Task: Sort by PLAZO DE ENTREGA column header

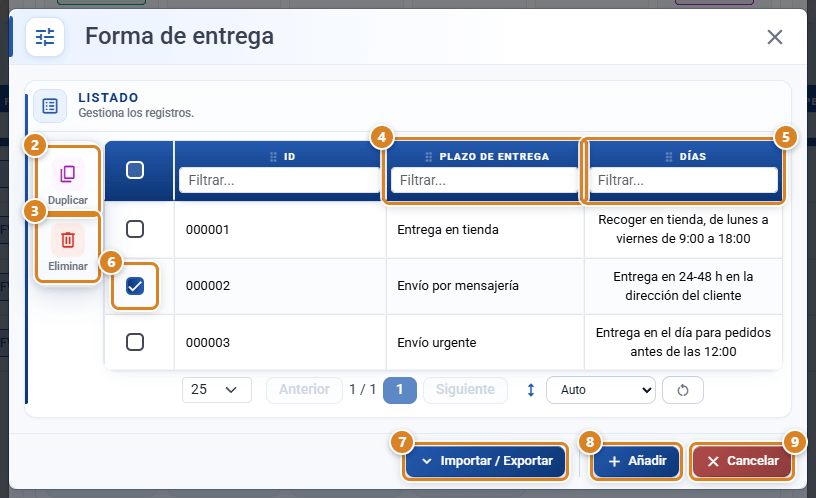Action: click(x=494, y=157)
